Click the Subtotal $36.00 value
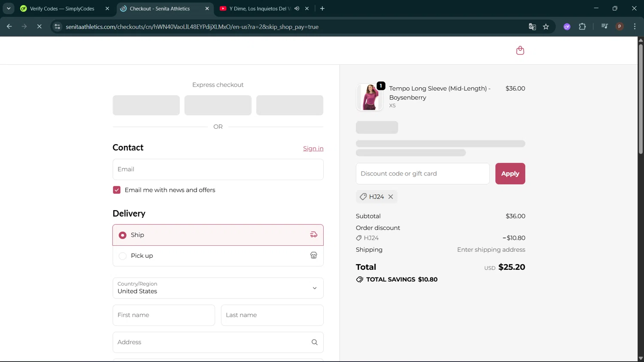 pos(515,216)
